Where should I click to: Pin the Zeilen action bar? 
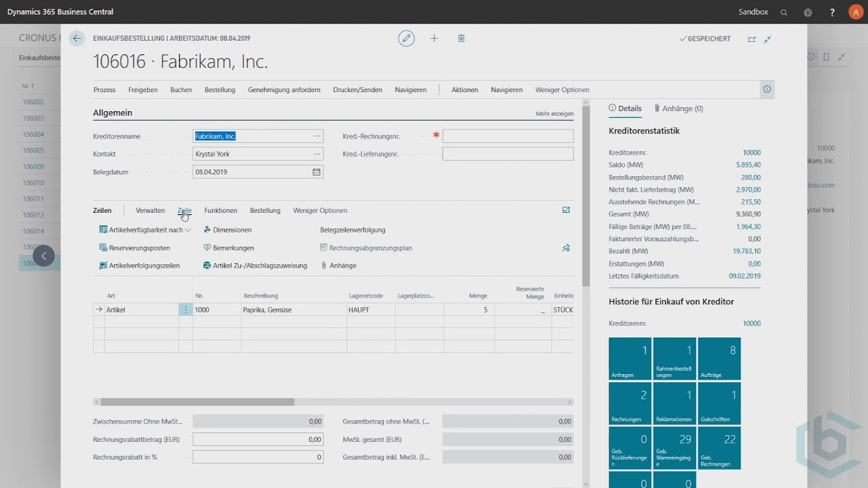tap(566, 248)
